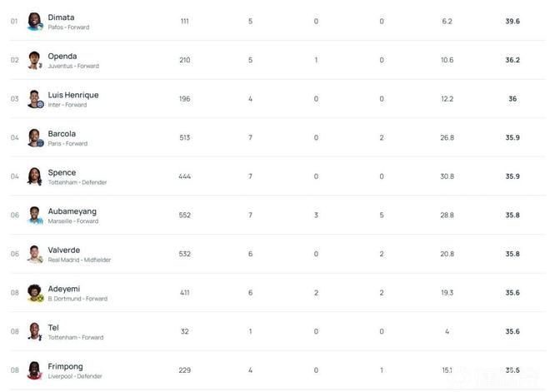The image size is (550, 392).
Task: Click the Luis Henrique name link
Action: [73, 95]
